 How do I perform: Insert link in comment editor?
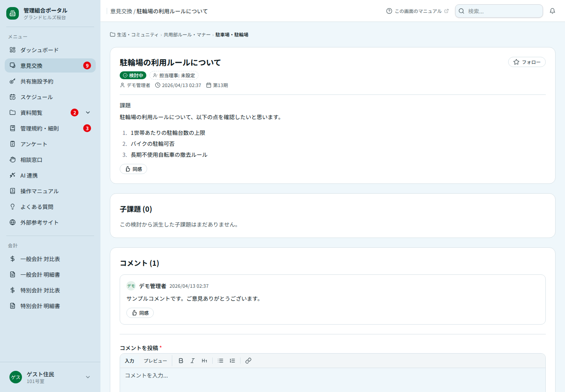click(x=248, y=361)
